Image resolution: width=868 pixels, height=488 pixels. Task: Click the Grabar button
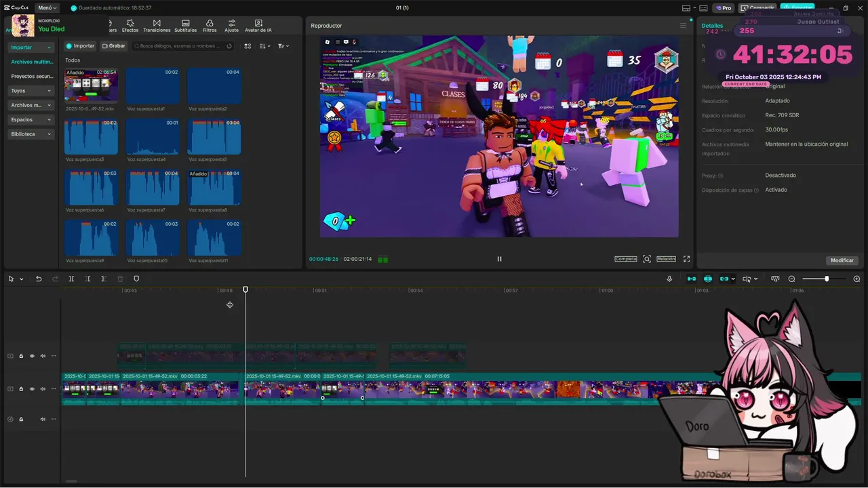[114, 46]
